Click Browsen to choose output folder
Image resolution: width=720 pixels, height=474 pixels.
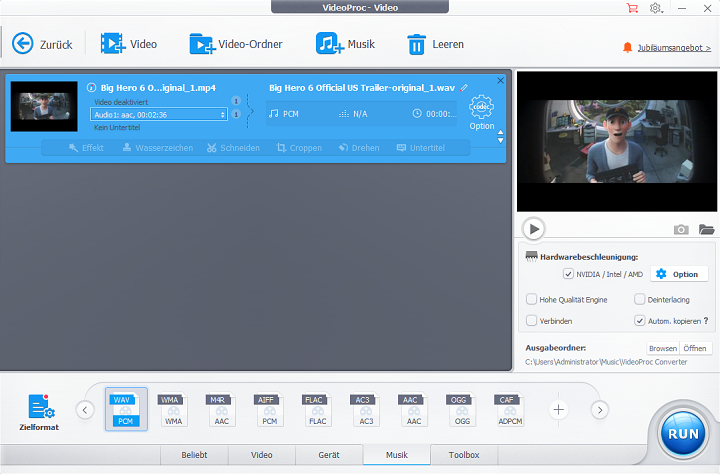coord(663,348)
